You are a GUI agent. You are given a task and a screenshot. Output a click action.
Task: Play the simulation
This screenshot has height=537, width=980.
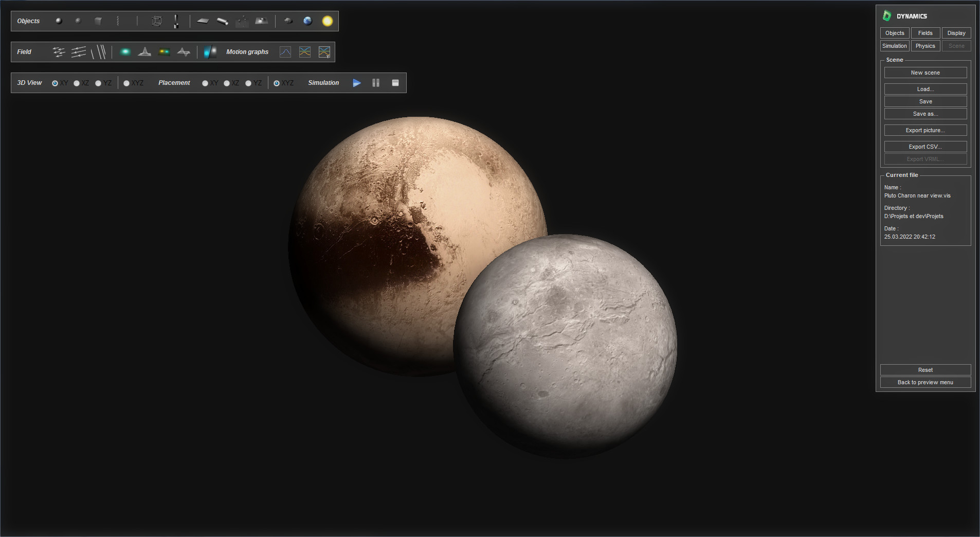(x=356, y=83)
